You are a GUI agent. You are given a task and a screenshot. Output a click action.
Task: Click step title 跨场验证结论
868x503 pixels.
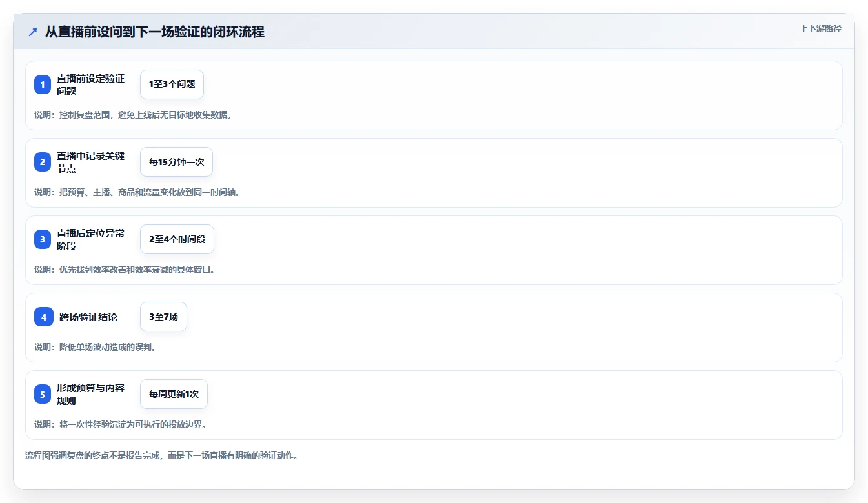click(88, 317)
